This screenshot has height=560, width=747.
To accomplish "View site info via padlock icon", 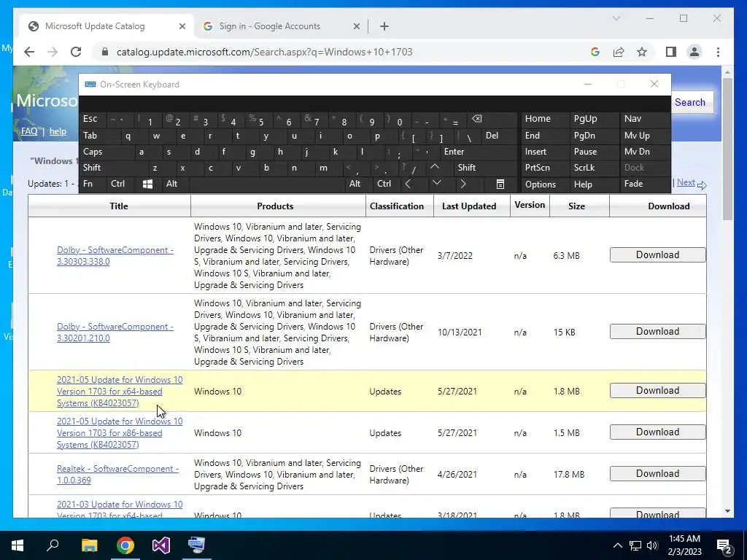I will 105,52.
